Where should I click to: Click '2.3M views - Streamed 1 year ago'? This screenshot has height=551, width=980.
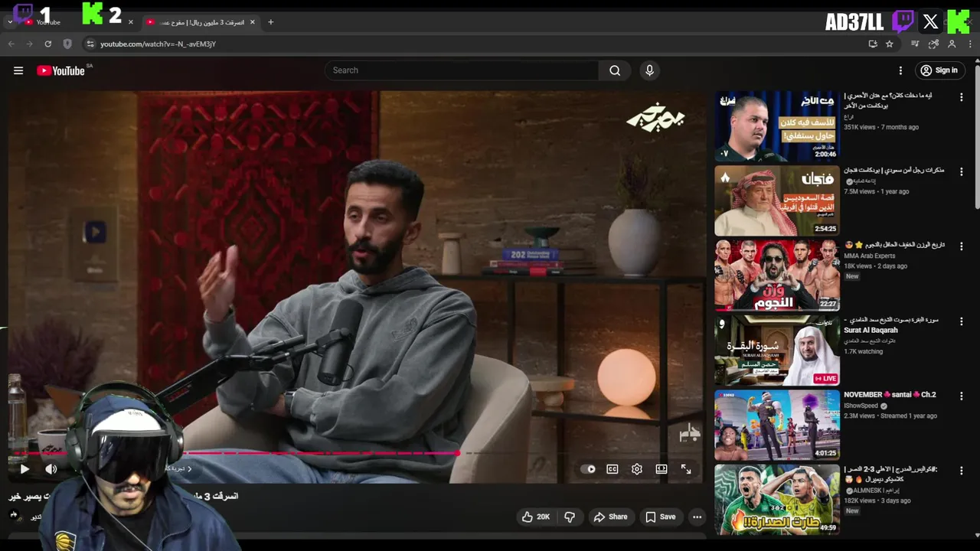click(x=890, y=416)
